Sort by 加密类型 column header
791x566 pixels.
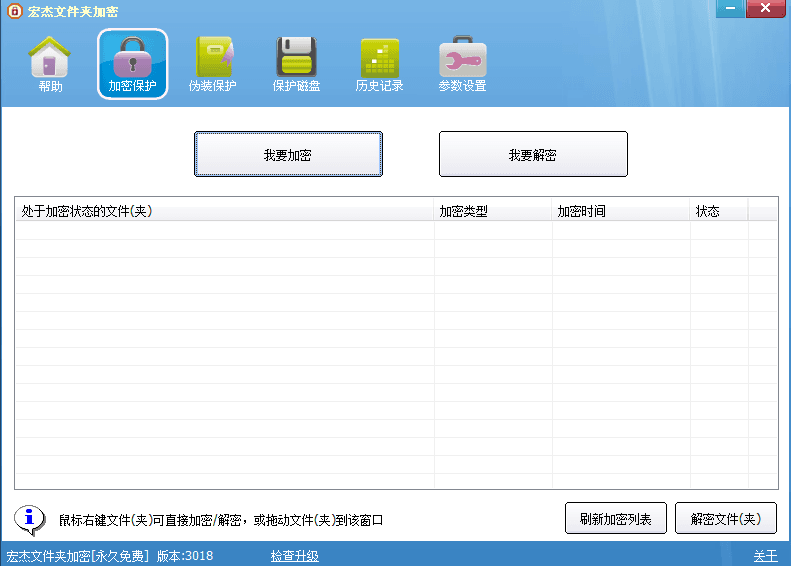(492, 211)
